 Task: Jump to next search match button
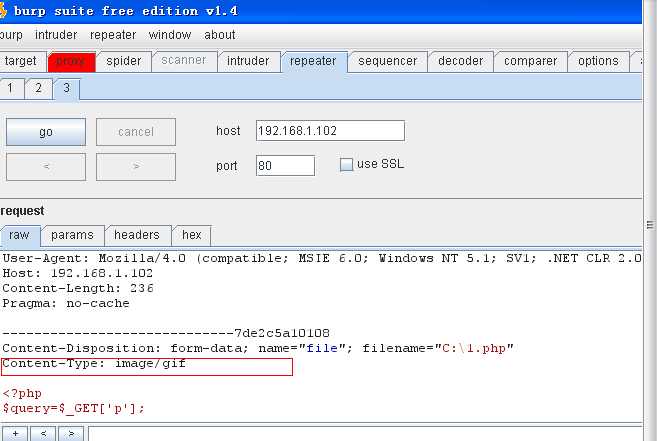point(71,433)
